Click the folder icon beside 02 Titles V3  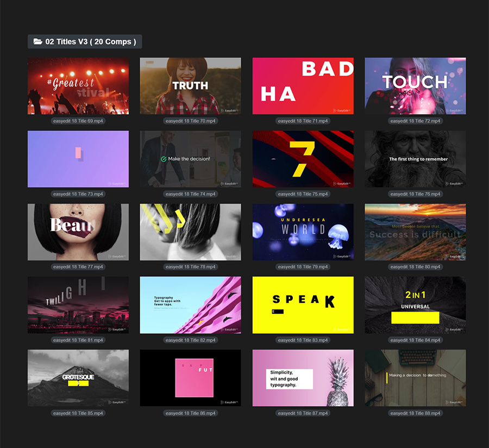tap(37, 42)
